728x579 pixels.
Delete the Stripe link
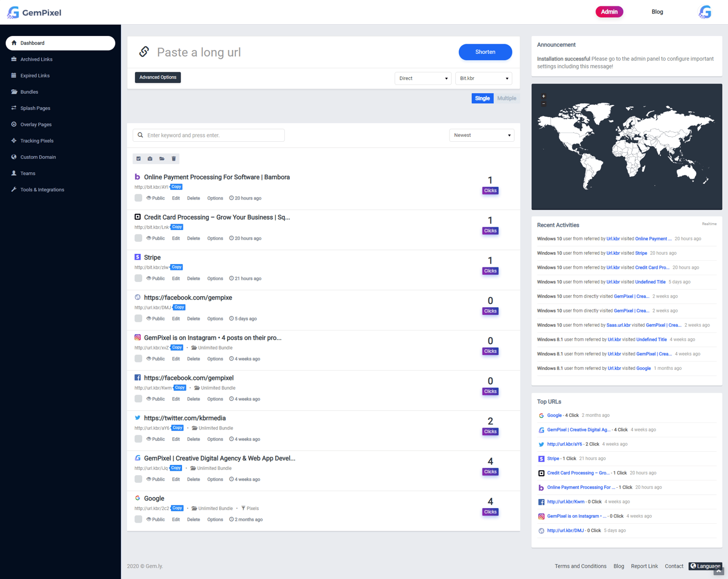pos(193,279)
